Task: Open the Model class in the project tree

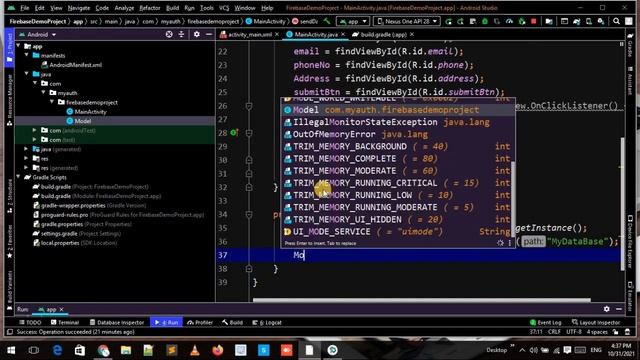Action: (x=82, y=121)
